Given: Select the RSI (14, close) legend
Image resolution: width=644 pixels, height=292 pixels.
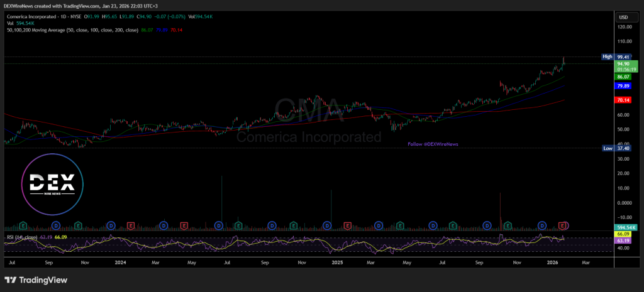Looking at the screenshot, I should pos(22,237).
